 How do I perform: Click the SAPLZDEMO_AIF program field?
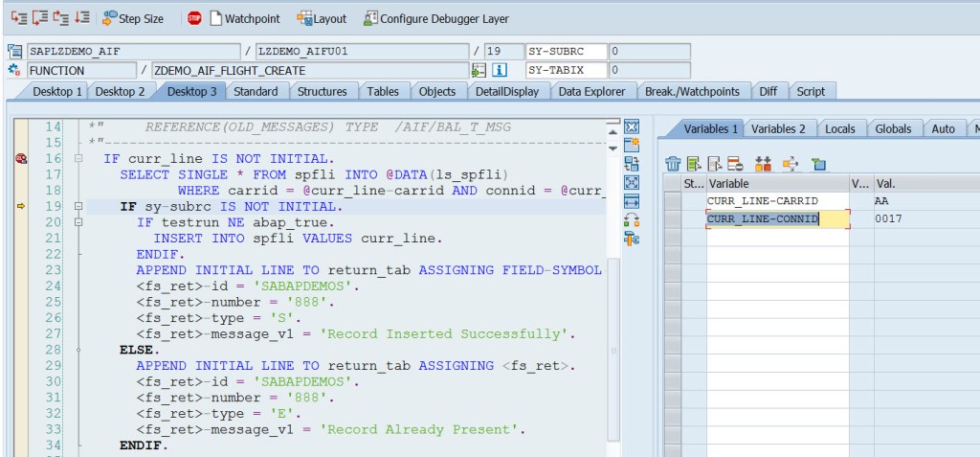[x=134, y=52]
